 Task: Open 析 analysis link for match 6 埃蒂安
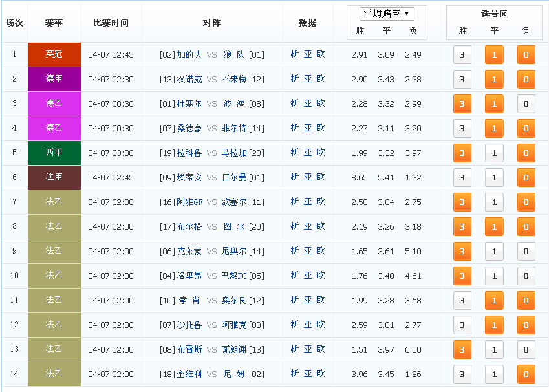point(295,177)
